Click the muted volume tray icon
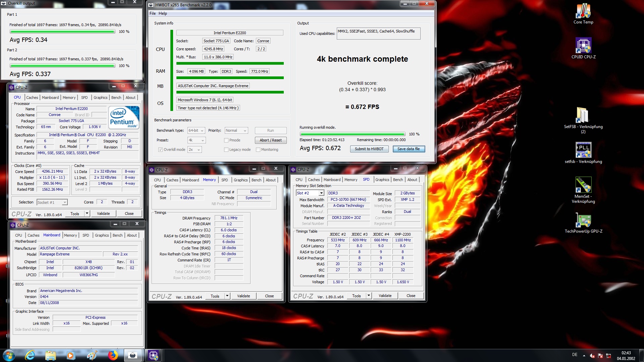Viewport: 644px width, 362px height. pyautogui.click(x=592, y=356)
